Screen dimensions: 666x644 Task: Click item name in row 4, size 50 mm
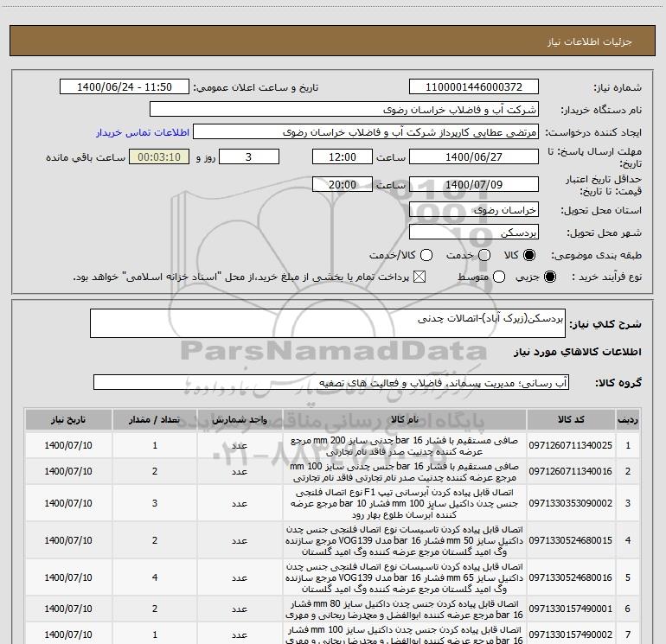tap(405, 540)
